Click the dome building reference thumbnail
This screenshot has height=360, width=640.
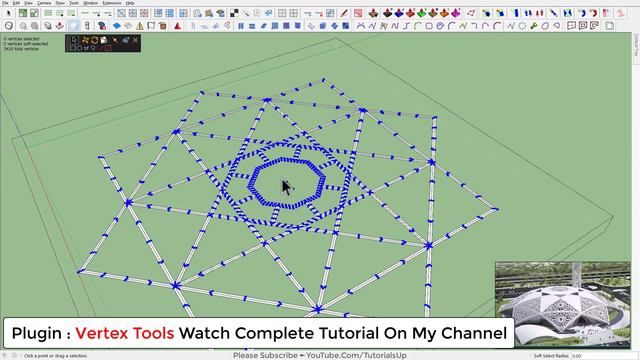[x=563, y=304]
